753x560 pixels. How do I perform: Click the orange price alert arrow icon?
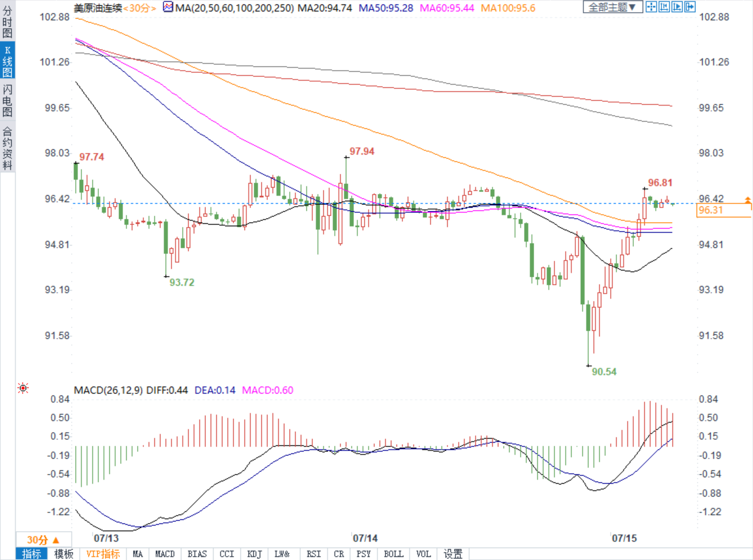748,200
